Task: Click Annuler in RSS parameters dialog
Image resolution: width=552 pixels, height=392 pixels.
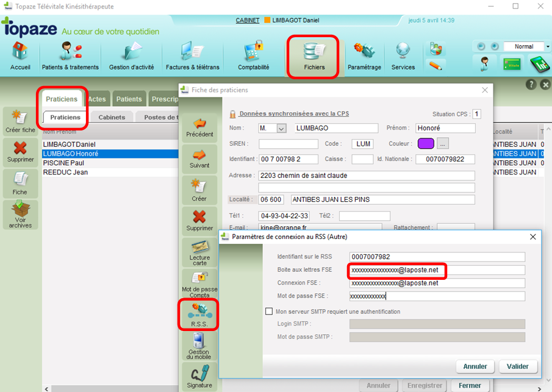Action: (x=475, y=366)
